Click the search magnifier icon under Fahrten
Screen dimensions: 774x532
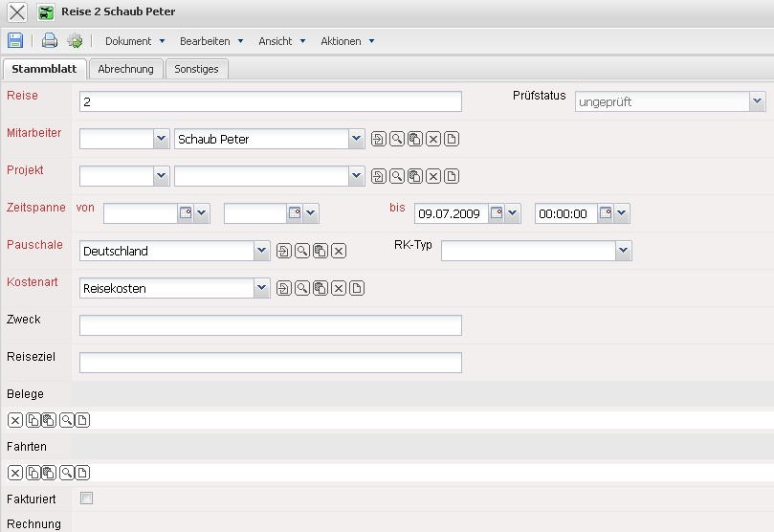click(67, 473)
